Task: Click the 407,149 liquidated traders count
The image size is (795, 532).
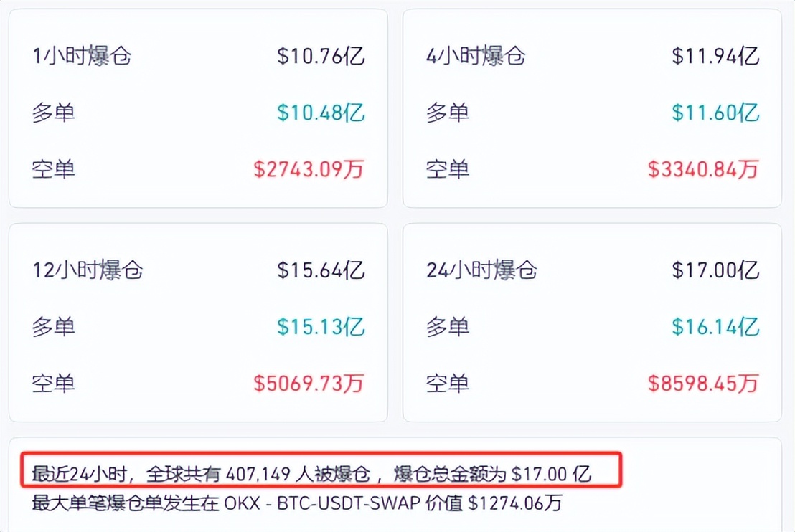Action: tap(255, 474)
